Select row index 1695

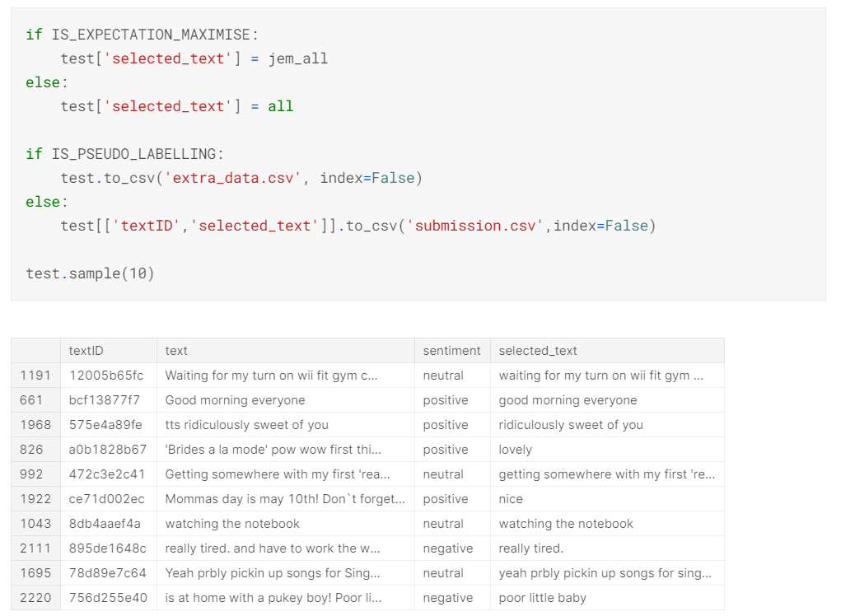pyautogui.click(x=35, y=572)
